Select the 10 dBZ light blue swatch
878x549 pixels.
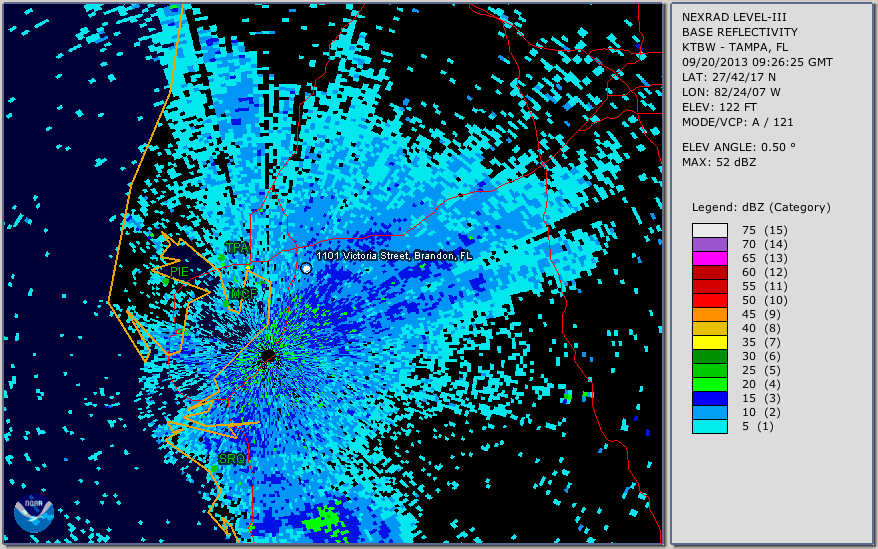click(710, 412)
